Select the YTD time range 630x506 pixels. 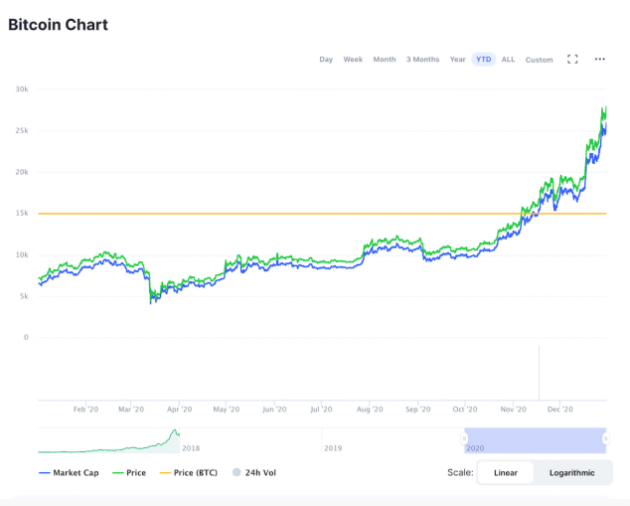click(x=484, y=59)
